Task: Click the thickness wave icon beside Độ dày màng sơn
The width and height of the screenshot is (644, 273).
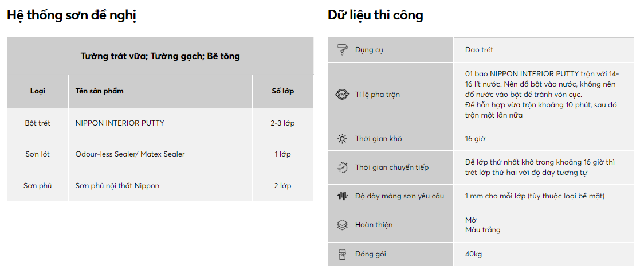Action: coord(342,196)
